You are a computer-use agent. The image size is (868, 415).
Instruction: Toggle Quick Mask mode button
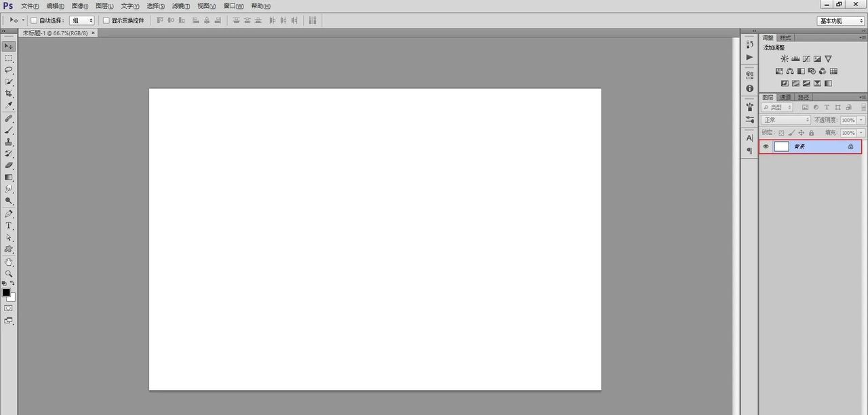click(x=9, y=308)
